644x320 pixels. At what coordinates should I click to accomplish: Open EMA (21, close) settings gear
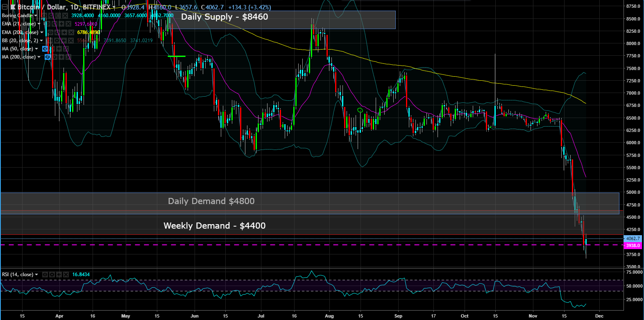tap(54, 24)
